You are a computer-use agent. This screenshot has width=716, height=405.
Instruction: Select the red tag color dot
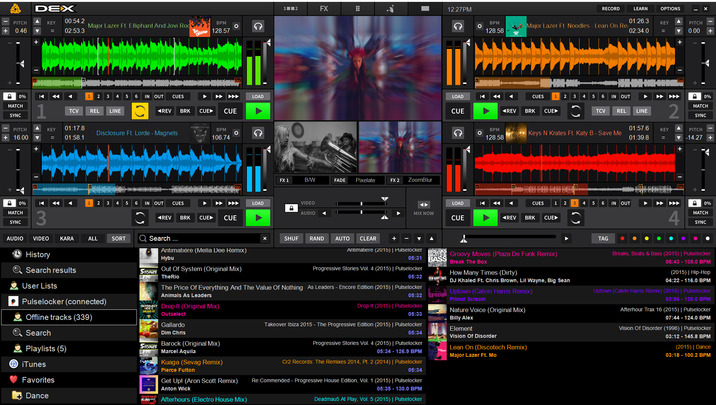[623, 239]
